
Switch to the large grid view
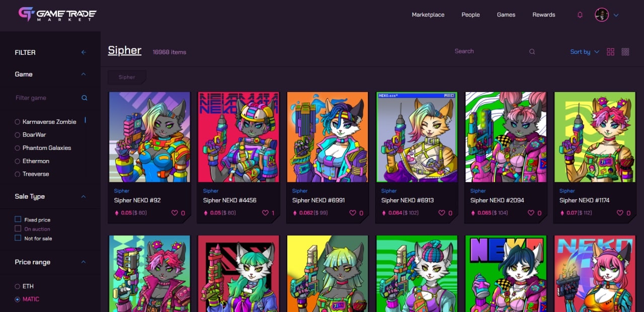point(611,52)
